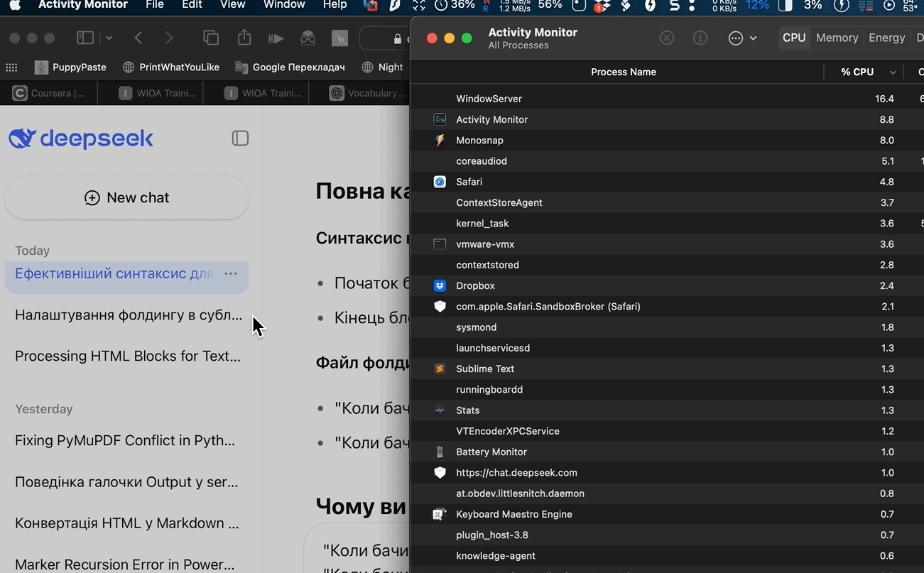Start a New chat in DeepSeek
This screenshot has width=924, height=573.
127,198
